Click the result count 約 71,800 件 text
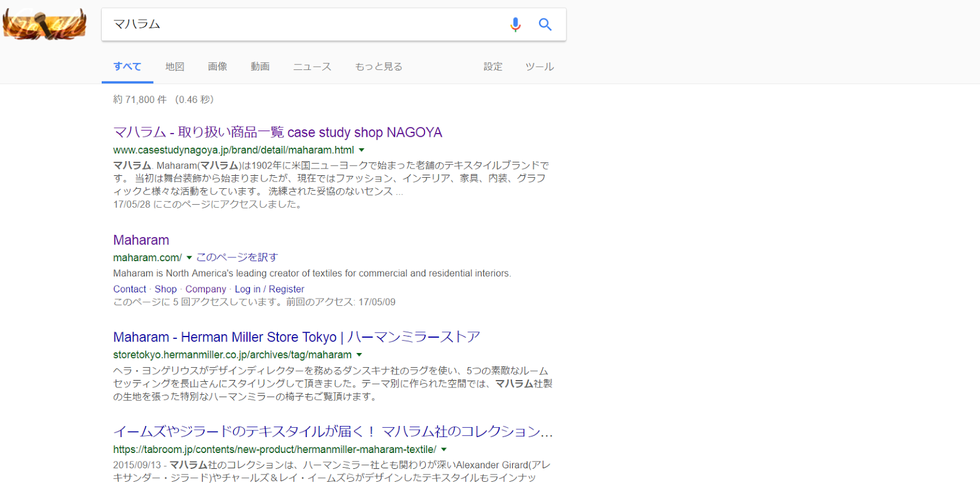 (x=140, y=100)
